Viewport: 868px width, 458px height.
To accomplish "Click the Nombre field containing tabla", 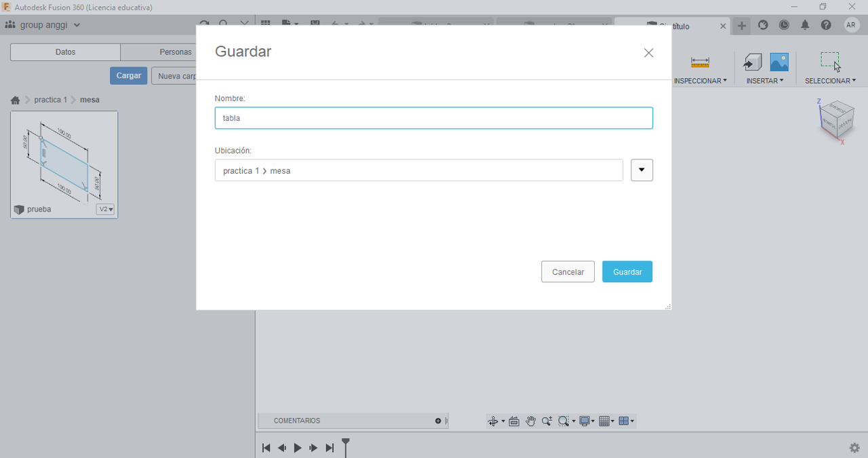I will [x=434, y=118].
